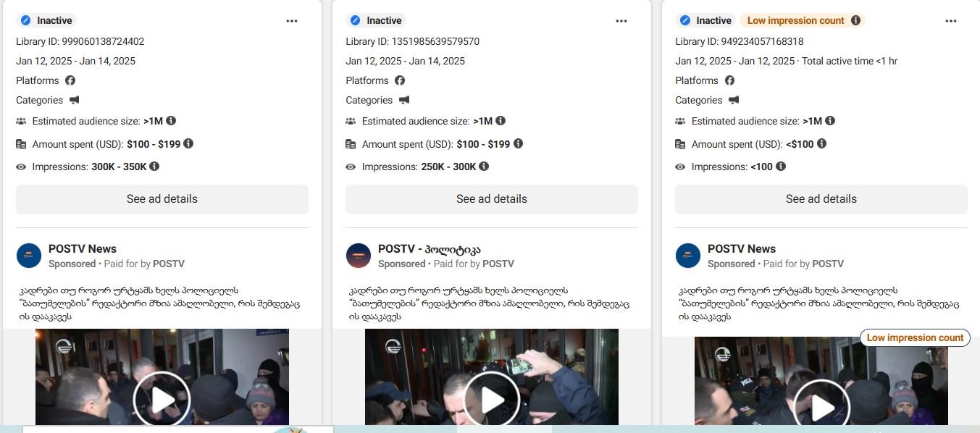Click info icon beside Amount spent <$100
Image resolution: width=980 pixels, height=433 pixels.
(x=821, y=144)
